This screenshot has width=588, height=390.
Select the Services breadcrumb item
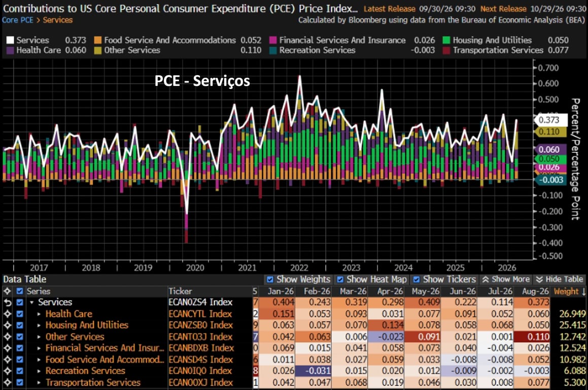click(58, 20)
